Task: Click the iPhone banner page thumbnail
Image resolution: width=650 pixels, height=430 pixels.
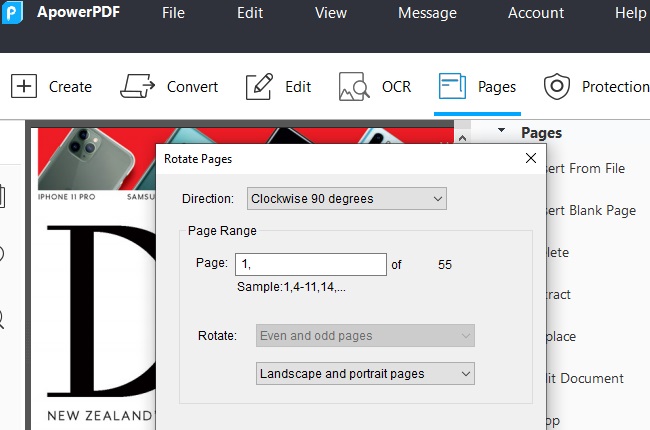Action: point(97,157)
